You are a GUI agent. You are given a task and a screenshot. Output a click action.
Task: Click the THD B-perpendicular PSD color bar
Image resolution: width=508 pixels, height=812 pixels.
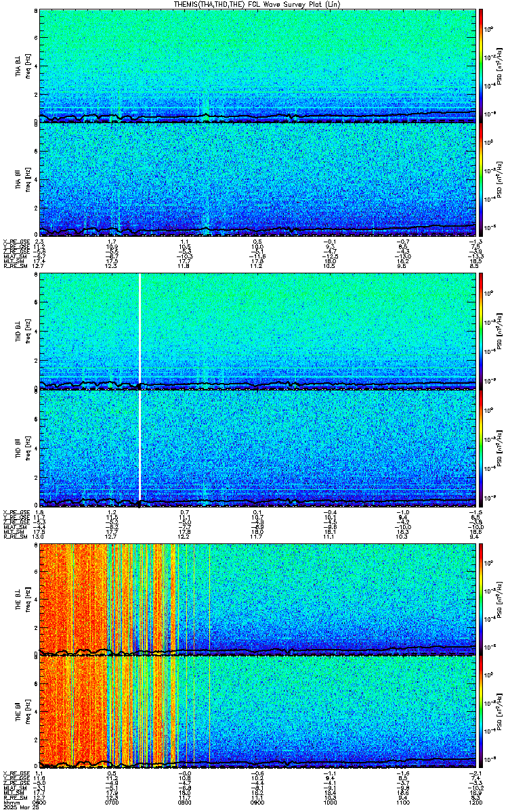pyautogui.click(x=481, y=330)
